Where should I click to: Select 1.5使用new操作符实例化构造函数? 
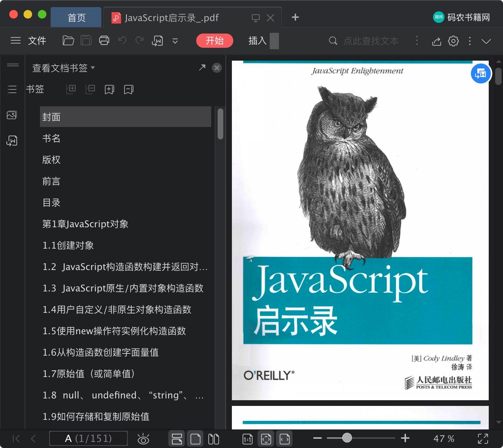pos(114,331)
